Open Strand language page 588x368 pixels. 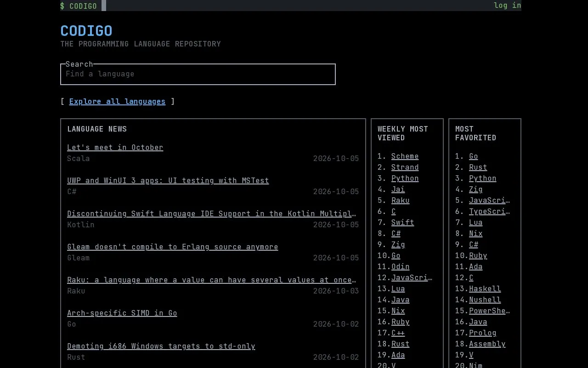point(405,167)
